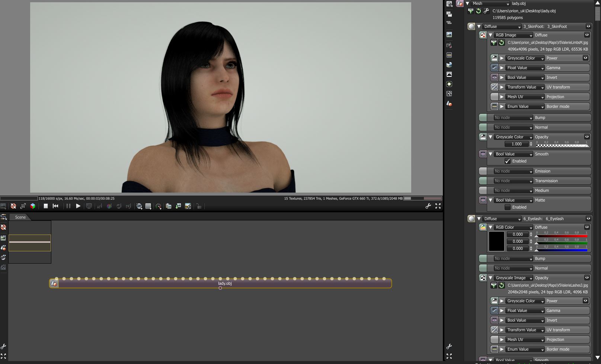
Task: Click the mesh icon in inspector sidebar
Action: point(449,103)
